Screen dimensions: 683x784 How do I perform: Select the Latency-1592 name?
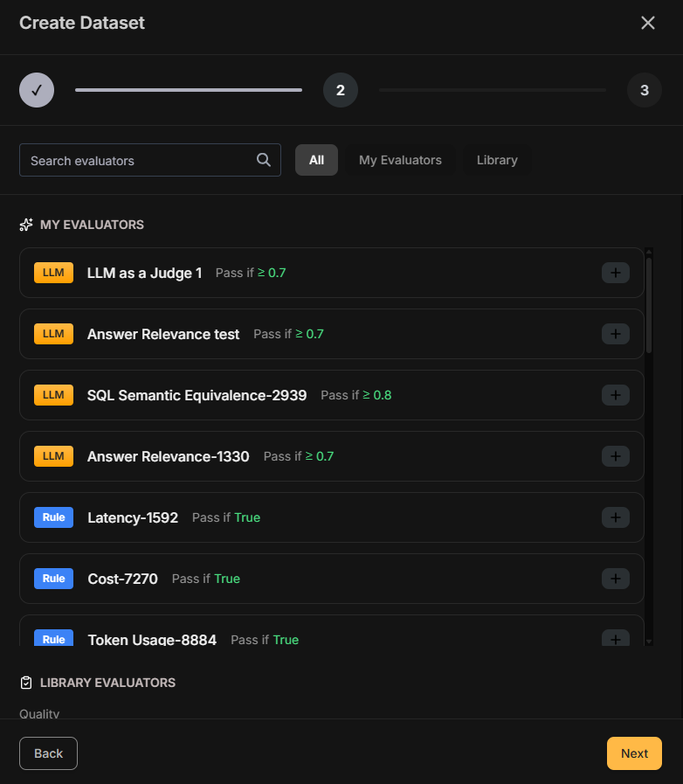[133, 517]
